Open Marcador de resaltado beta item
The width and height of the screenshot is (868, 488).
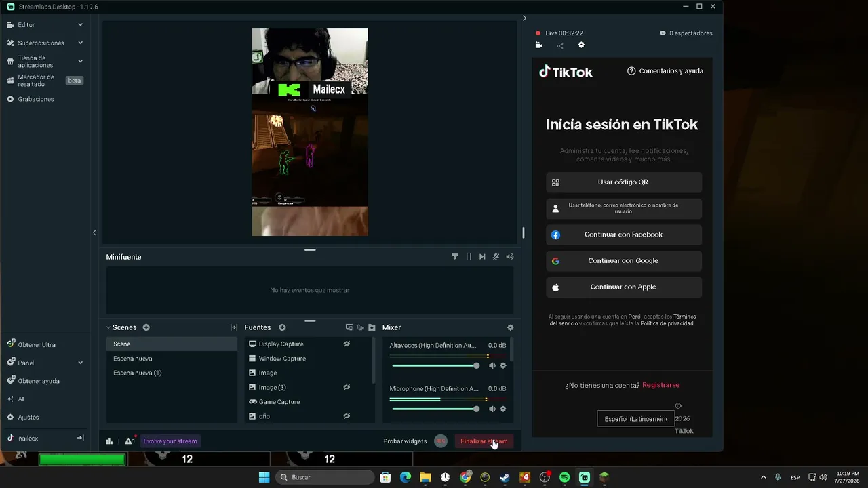(x=45, y=81)
